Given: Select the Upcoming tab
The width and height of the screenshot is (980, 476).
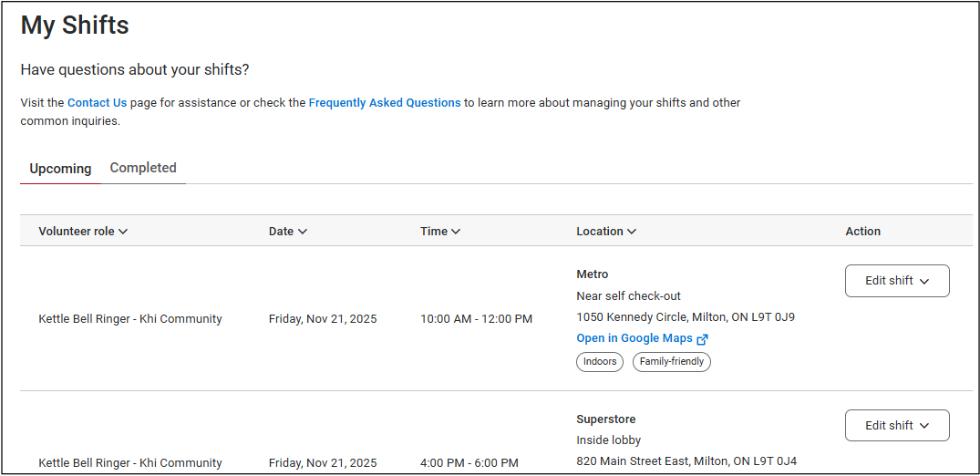Looking at the screenshot, I should pos(60,169).
